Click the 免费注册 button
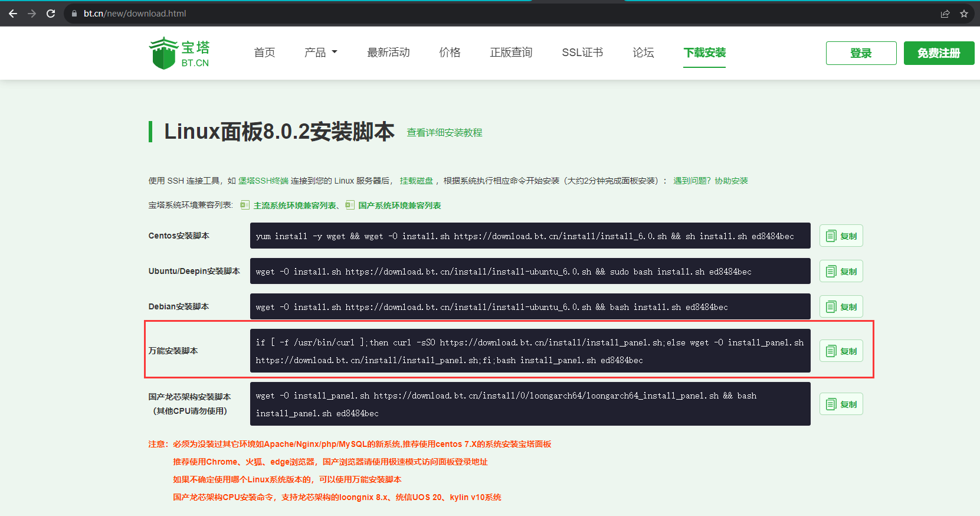Viewport: 980px width, 516px height. (939, 53)
